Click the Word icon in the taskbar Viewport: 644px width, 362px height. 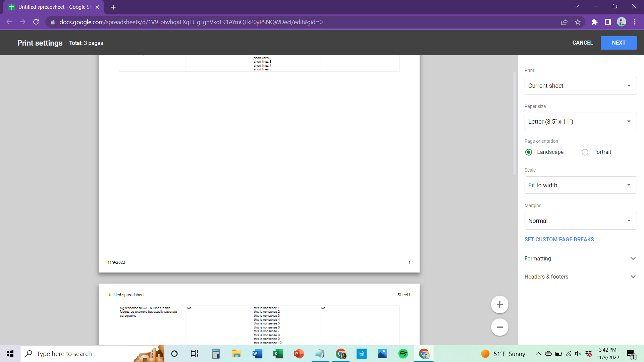pos(257,354)
